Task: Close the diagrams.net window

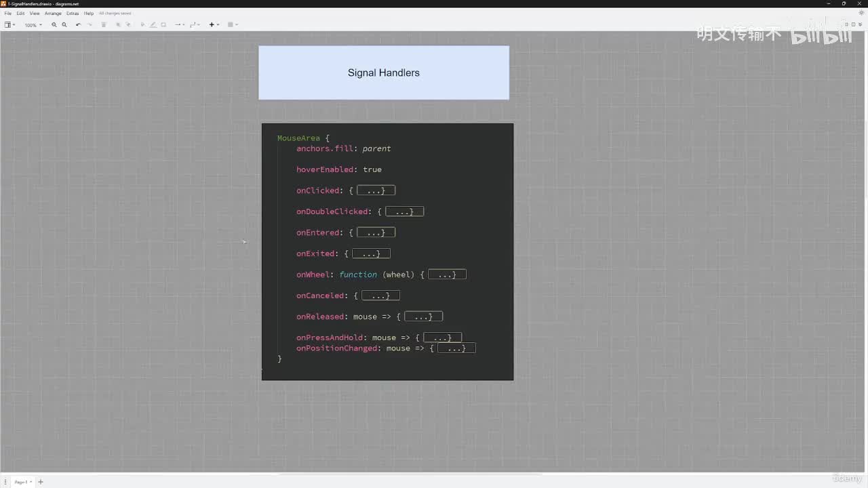Action: pyautogui.click(x=860, y=3)
